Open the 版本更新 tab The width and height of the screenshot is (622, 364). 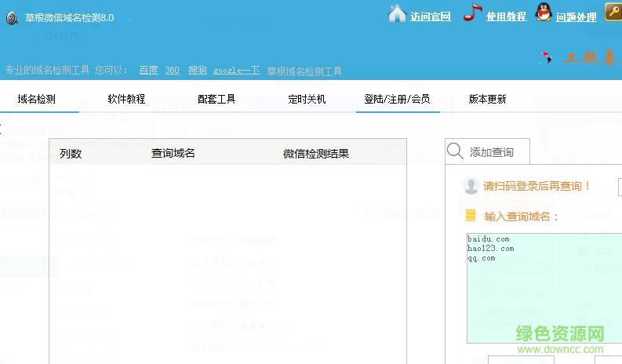pyautogui.click(x=487, y=100)
